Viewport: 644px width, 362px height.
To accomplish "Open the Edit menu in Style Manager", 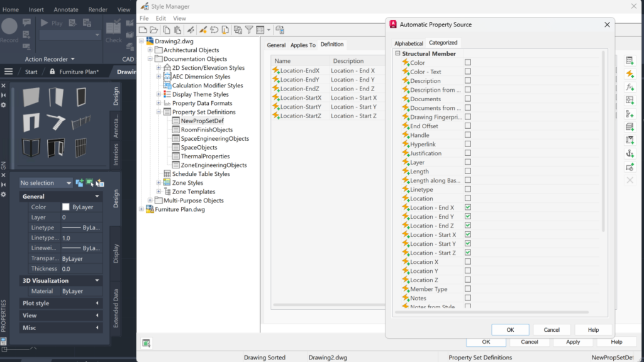I will pyautogui.click(x=160, y=18).
